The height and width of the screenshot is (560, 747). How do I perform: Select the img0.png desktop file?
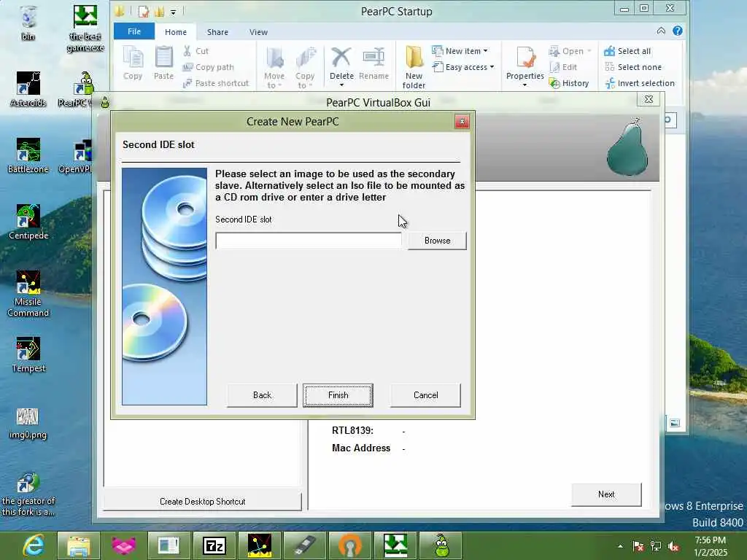(28, 424)
